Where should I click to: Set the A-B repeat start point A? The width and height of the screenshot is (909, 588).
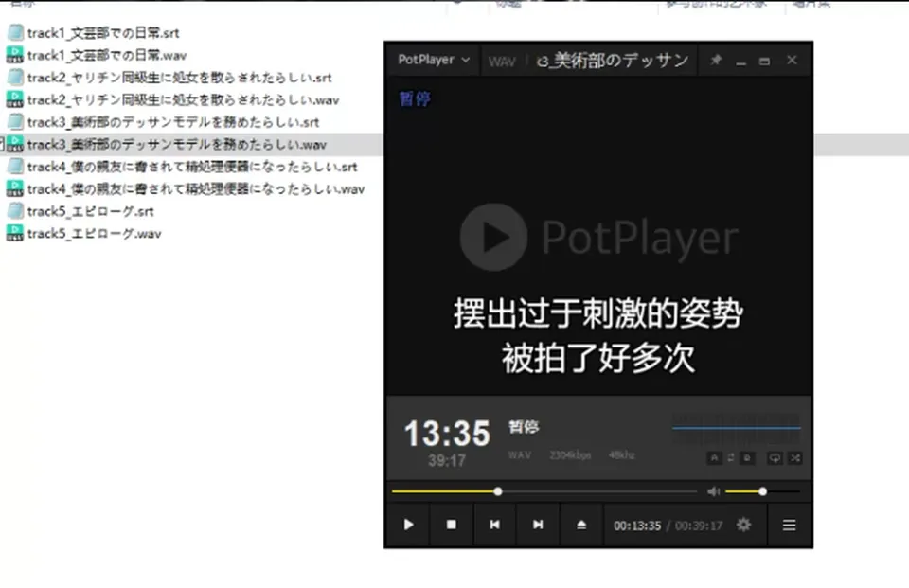click(714, 458)
